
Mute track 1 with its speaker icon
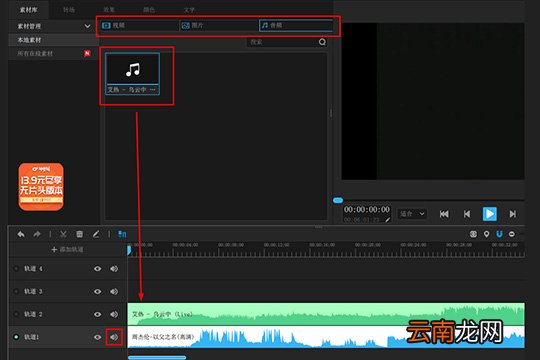point(114,337)
